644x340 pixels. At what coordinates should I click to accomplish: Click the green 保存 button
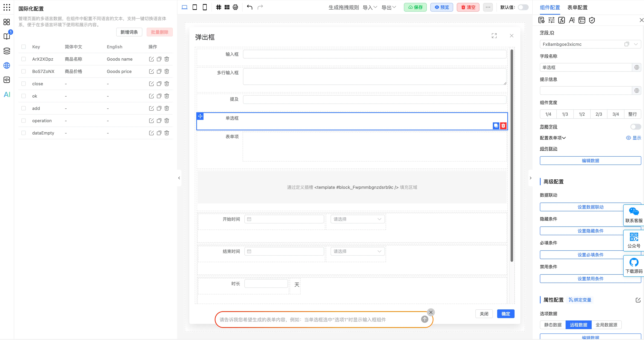tap(415, 7)
